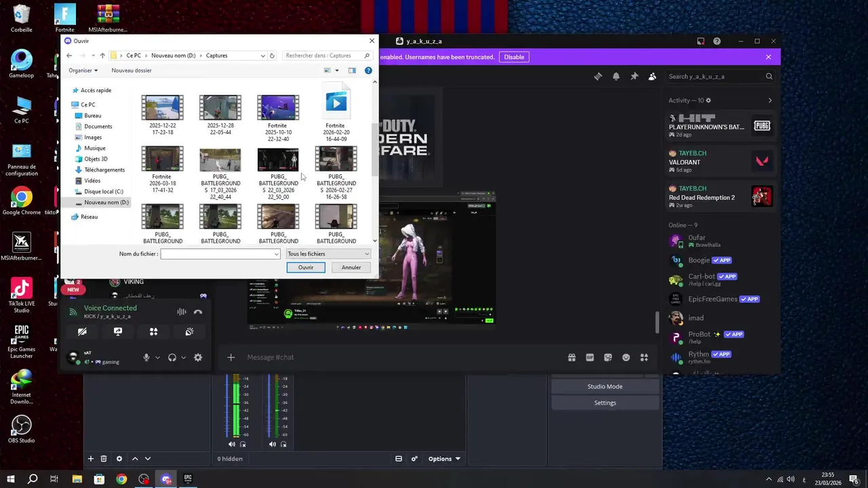Click the Message #chat input box
This screenshot has height=488, width=868.
(x=403, y=357)
